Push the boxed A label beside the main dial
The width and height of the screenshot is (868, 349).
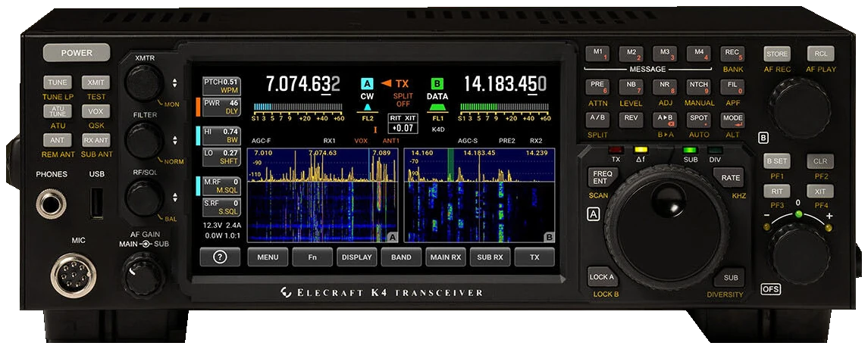[594, 214]
